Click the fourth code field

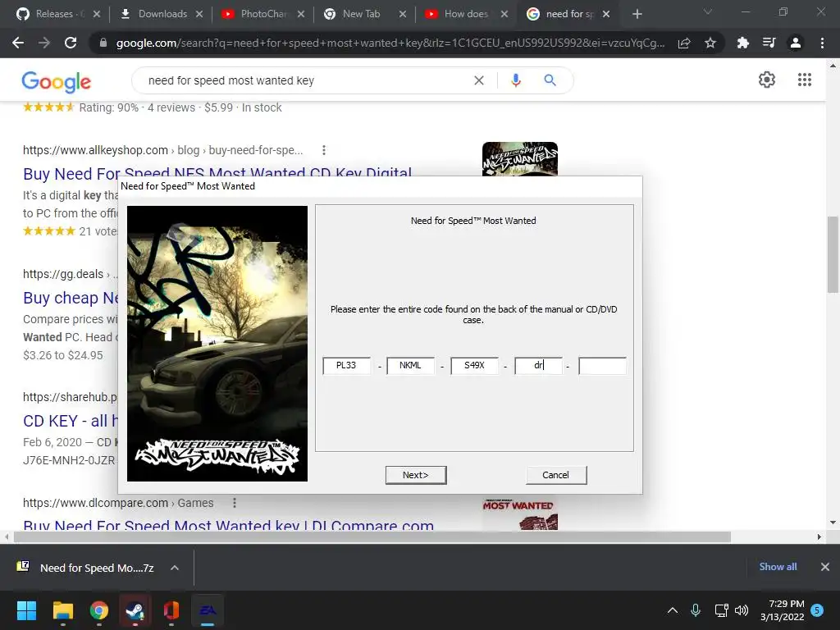[x=538, y=365]
